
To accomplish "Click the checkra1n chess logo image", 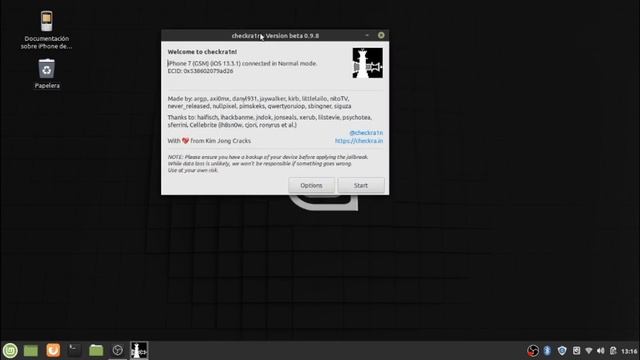I will [368, 63].
